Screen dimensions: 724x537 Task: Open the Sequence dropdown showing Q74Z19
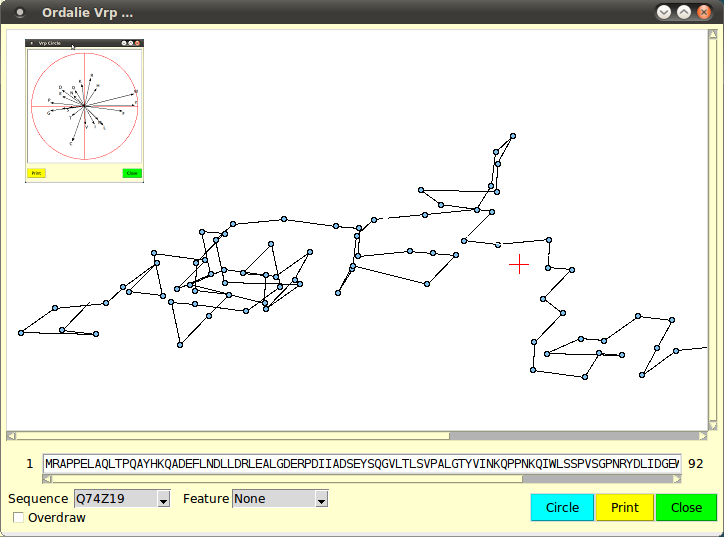[x=122, y=499]
